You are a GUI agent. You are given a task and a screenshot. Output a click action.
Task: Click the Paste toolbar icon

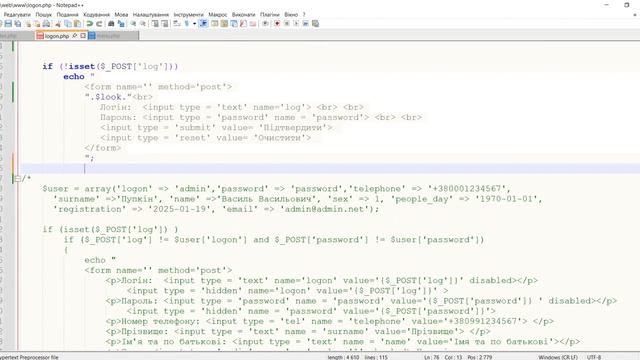click(x=77, y=24)
